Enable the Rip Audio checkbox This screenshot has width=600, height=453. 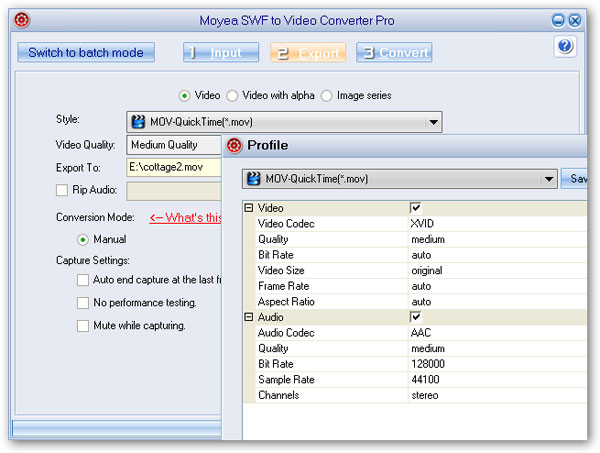(x=62, y=190)
